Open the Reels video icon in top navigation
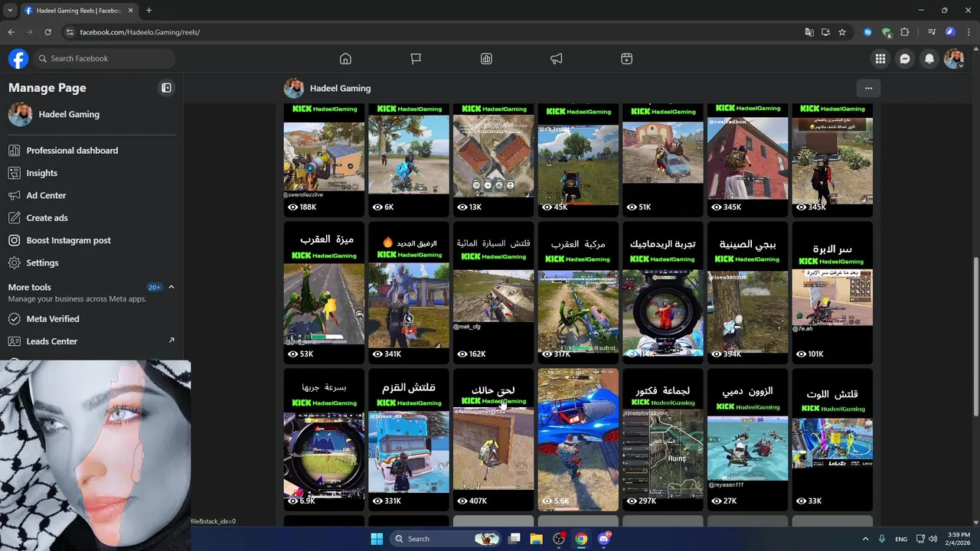Viewport: 980px width, 551px height. point(626,58)
